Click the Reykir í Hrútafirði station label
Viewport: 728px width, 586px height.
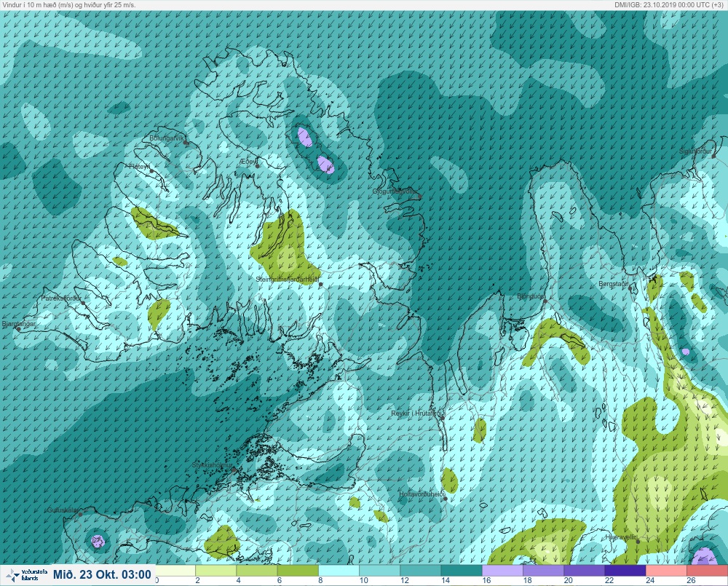point(416,413)
